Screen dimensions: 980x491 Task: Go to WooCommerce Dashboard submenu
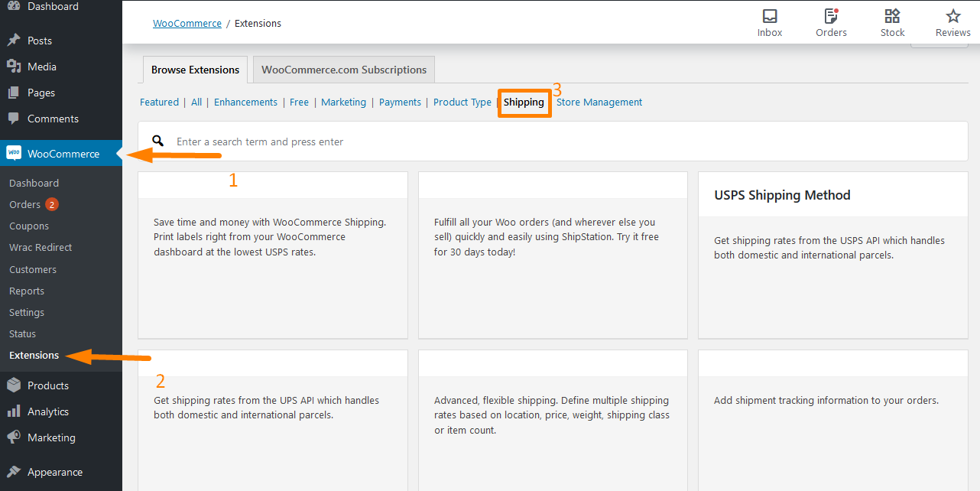click(34, 183)
